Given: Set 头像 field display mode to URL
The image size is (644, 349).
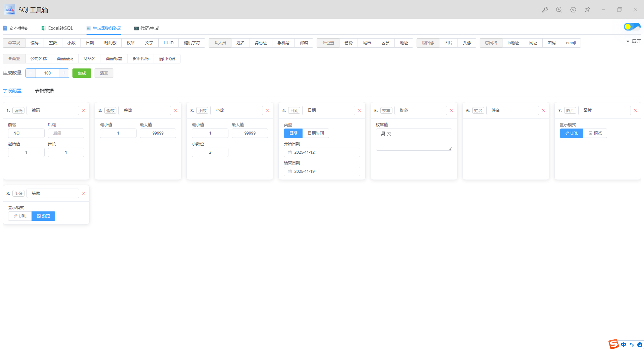Looking at the screenshot, I should pyautogui.click(x=20, y=216).
